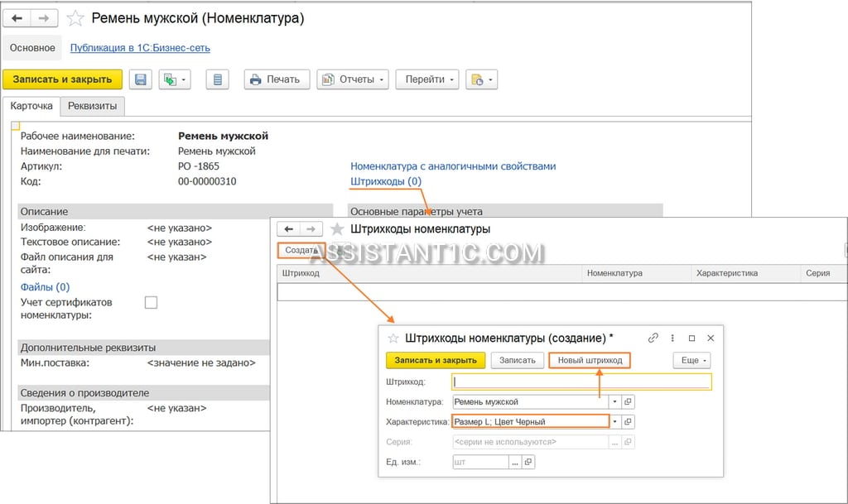This screenshot has width=848, height=504.
Task: Open the Ед. изм. field value form
Action: click(528, 462)
